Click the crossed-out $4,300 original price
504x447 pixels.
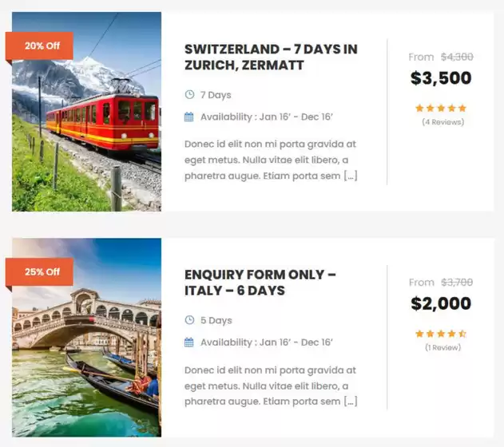tap(457, 57)
